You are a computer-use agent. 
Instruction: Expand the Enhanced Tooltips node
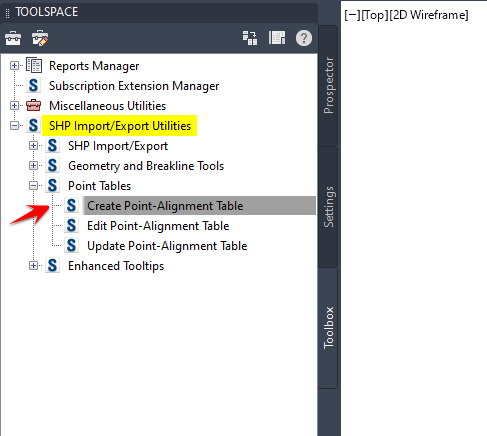[x=33, y=265]
